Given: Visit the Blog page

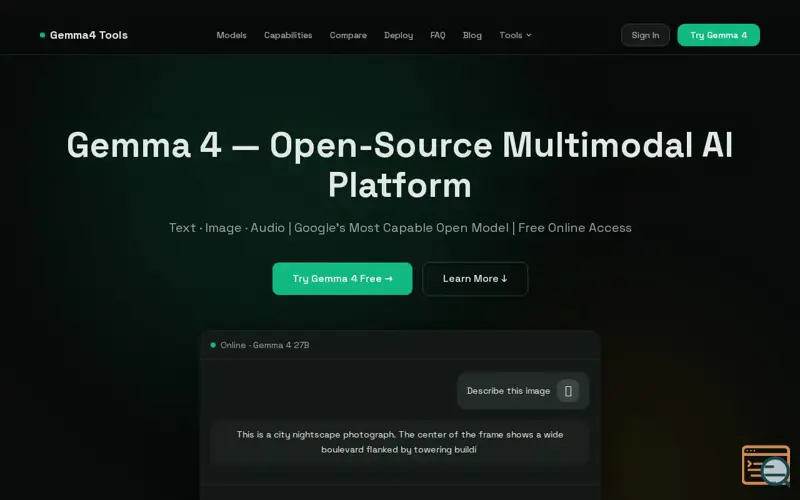Looking at the screenshot, I should point(472,35).
